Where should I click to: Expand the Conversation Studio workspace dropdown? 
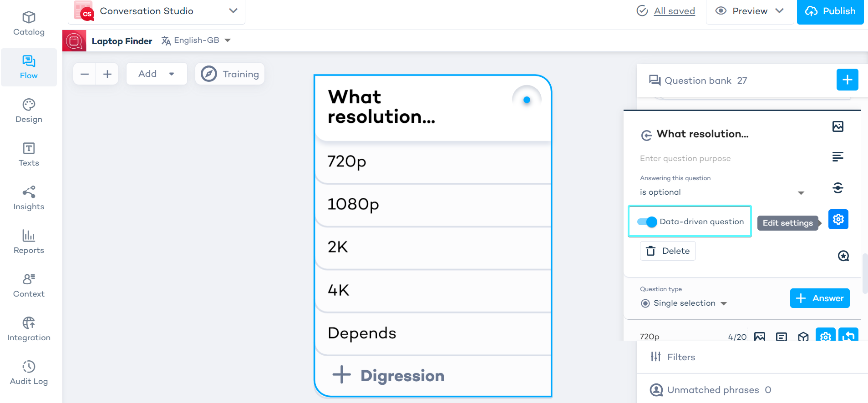tap(233, 10)
